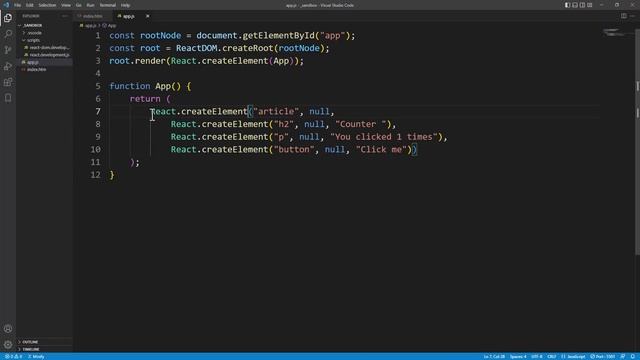Open Explorer panel ellipsis actions
Image resolution: width=640 pixels, height=360 pixels.
(65, 16)
